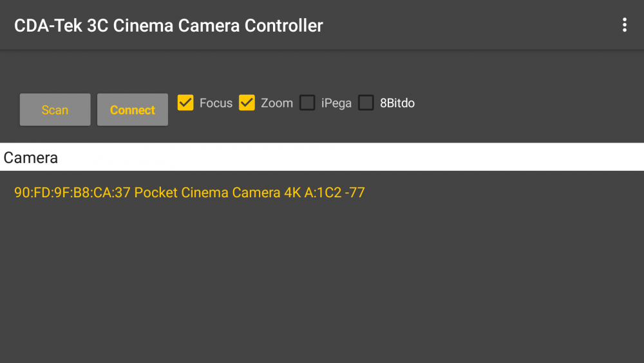Click the Connect button
Screen dimensions: 644x363
pos(133,110)
